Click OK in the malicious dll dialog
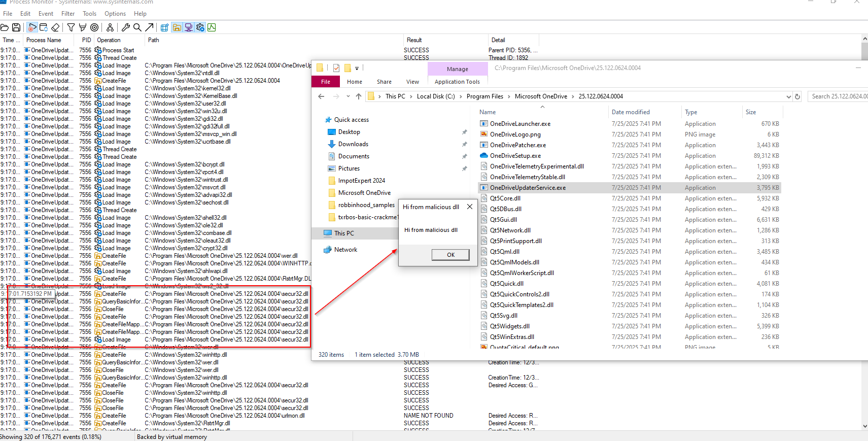 coord(450,255)
